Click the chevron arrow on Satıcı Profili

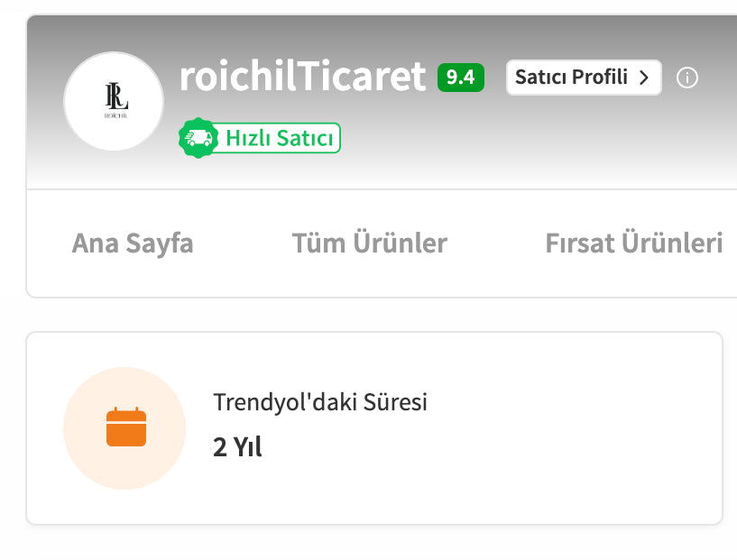(644, 78)
